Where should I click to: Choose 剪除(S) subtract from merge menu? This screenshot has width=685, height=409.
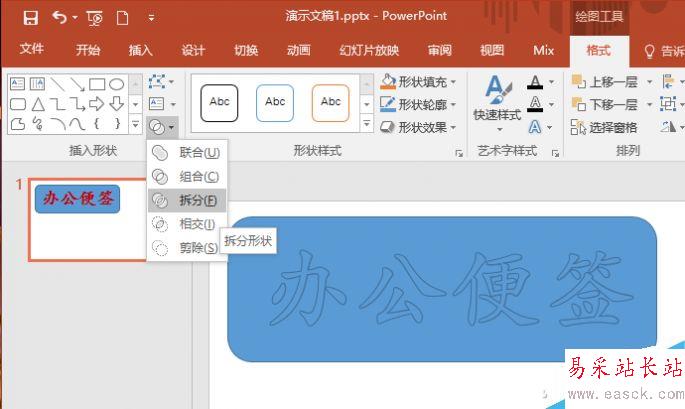[x=187, y=248]
